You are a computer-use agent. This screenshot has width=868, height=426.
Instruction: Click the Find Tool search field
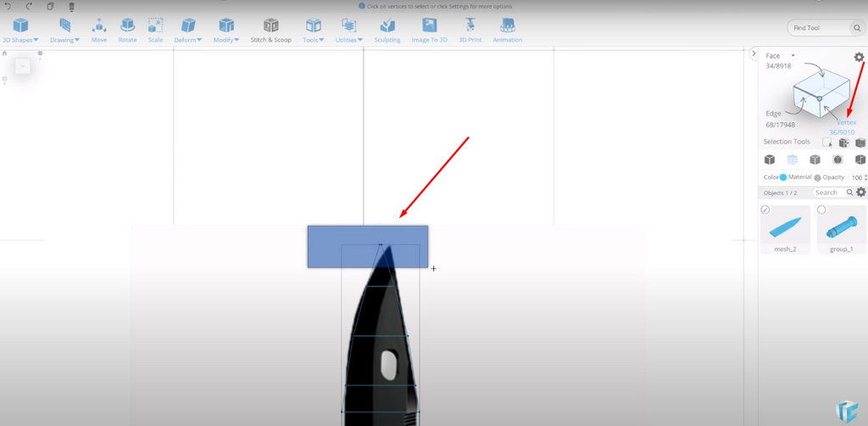pos(818,28)
